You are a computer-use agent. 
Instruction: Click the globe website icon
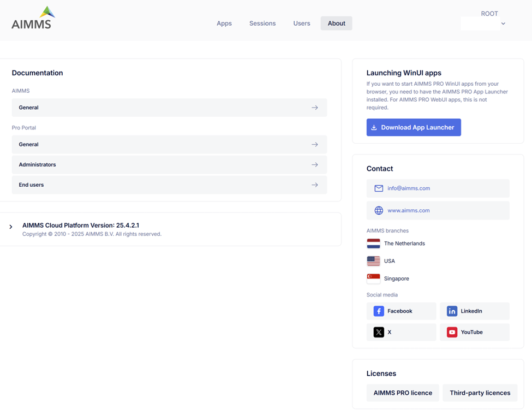click(x=379, y=211)
